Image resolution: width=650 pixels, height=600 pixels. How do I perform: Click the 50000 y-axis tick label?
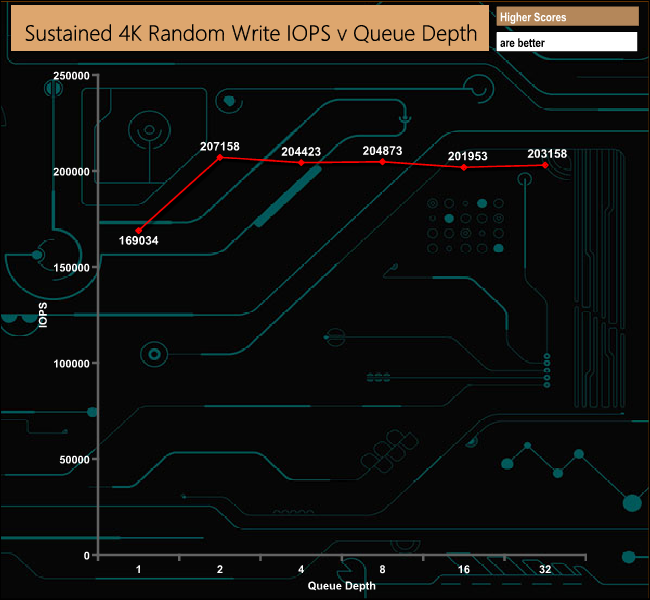(74, 459)
